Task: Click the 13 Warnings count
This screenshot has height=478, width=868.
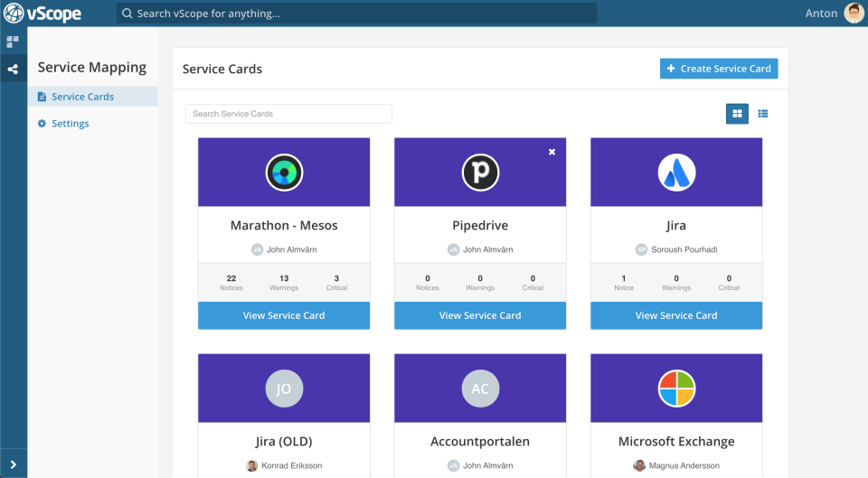Action: [284, 282]
